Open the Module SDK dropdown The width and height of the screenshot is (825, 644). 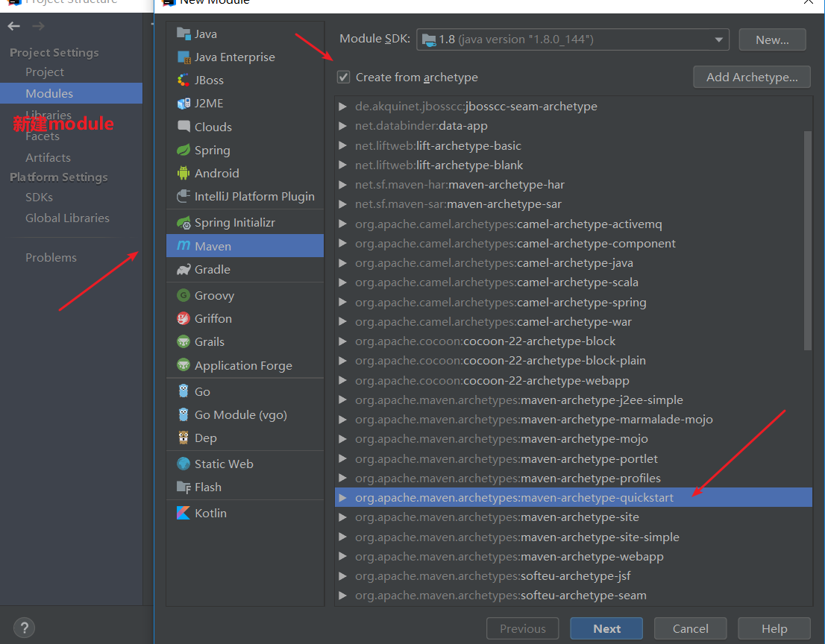tap(572, 40)
